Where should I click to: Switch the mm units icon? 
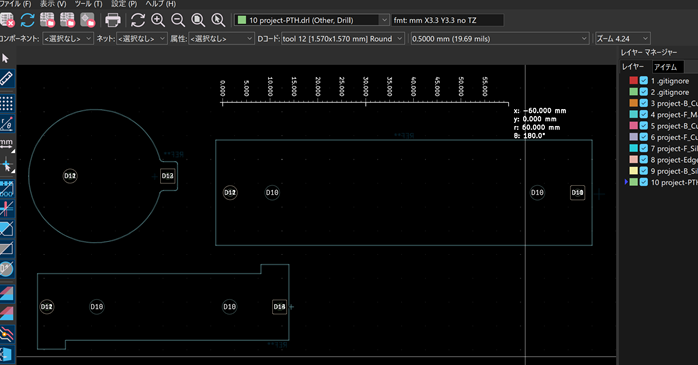[6, 143]
